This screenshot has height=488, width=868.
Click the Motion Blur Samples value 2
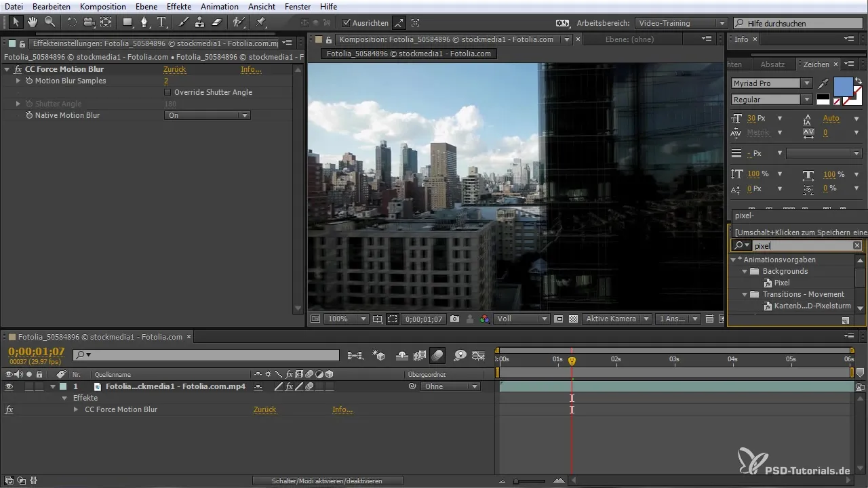pyautogui.click(x=166, y=81)
